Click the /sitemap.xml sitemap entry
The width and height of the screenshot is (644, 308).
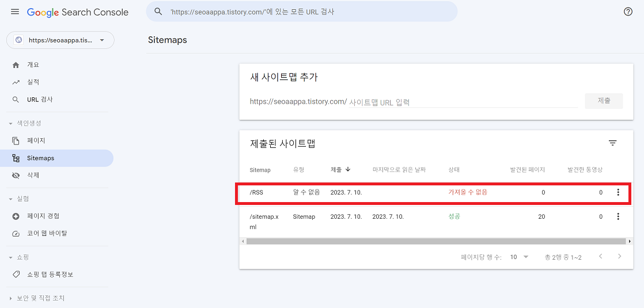(264, 221)
